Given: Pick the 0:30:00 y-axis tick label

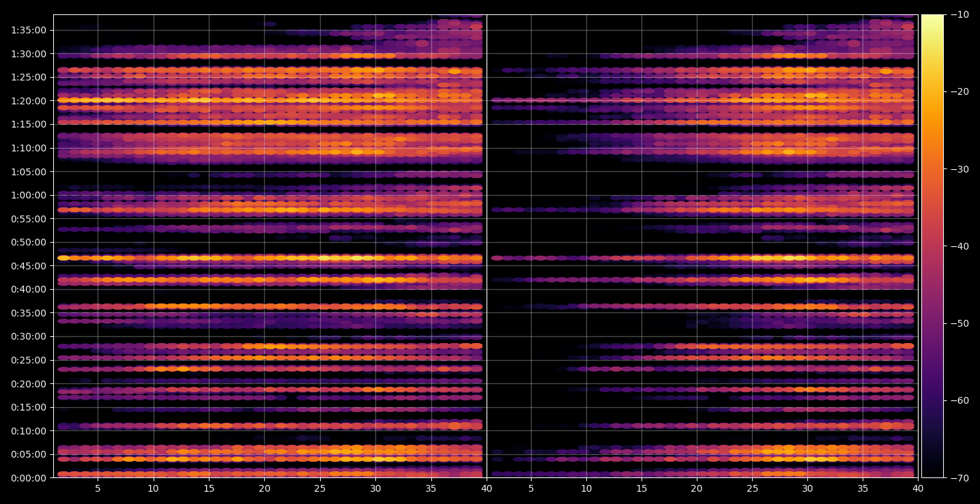Looking at the screenshot, I should [29, 336].
